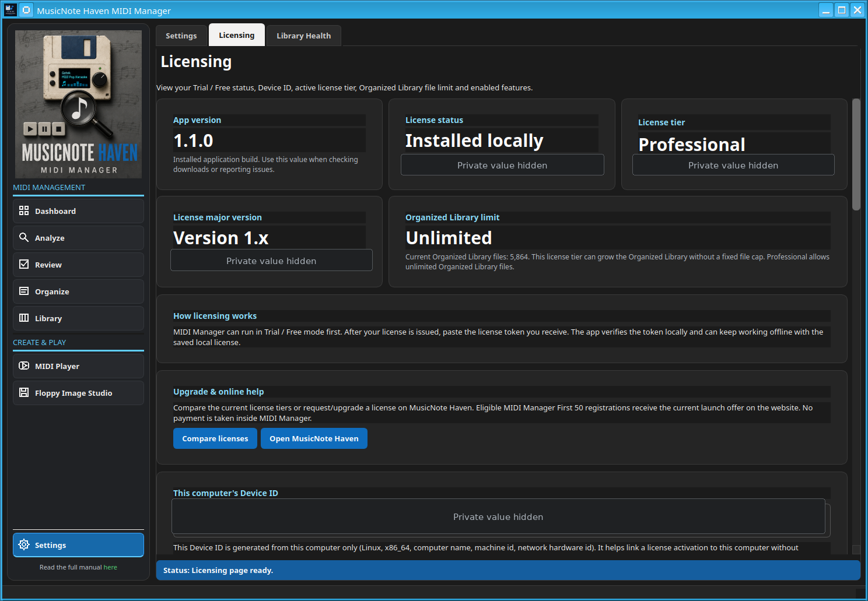Click the 'Licensing' page title
This screenshot has height=601, width=868.
point(196,62)
